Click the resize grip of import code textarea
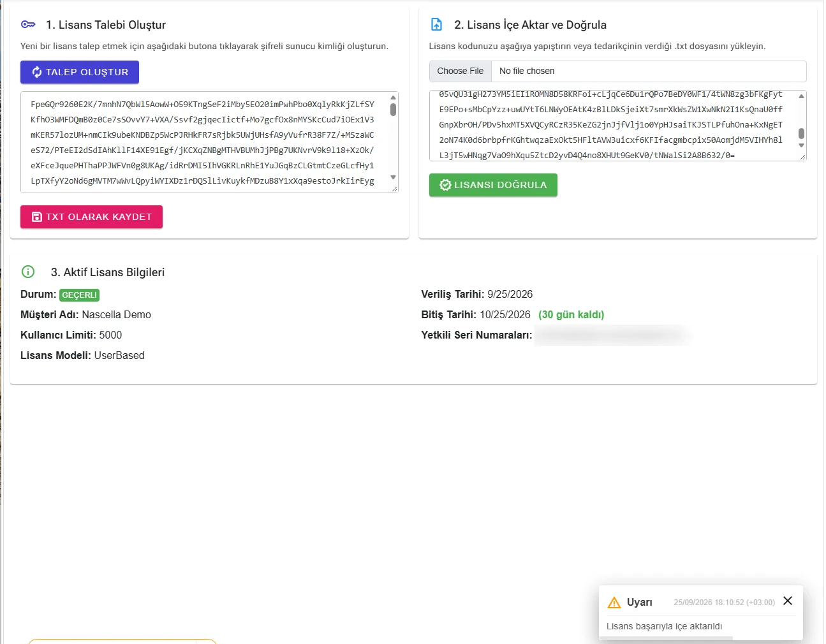The width and height of the screenshot is (826, 644). [x=802, y=156]
